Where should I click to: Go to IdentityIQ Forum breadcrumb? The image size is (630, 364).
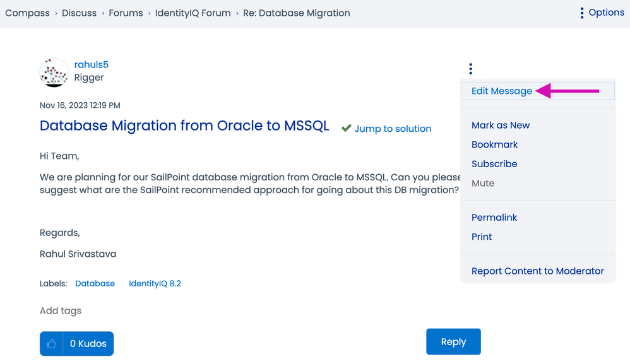tap(193, 13)
